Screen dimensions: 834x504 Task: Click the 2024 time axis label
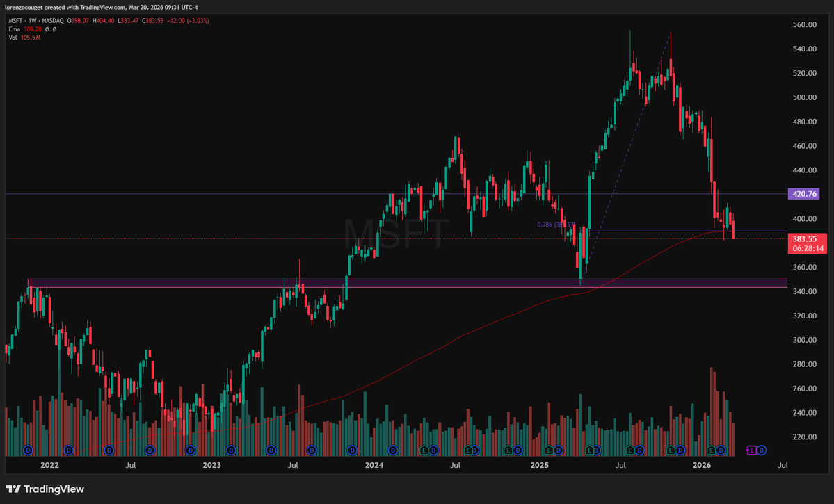[374, 465]
